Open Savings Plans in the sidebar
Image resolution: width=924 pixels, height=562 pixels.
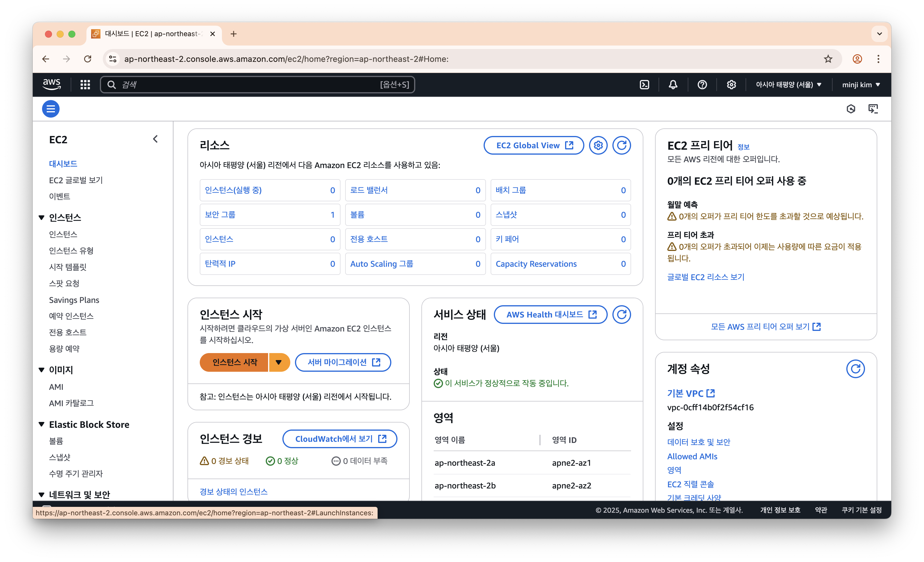(74, 300)
